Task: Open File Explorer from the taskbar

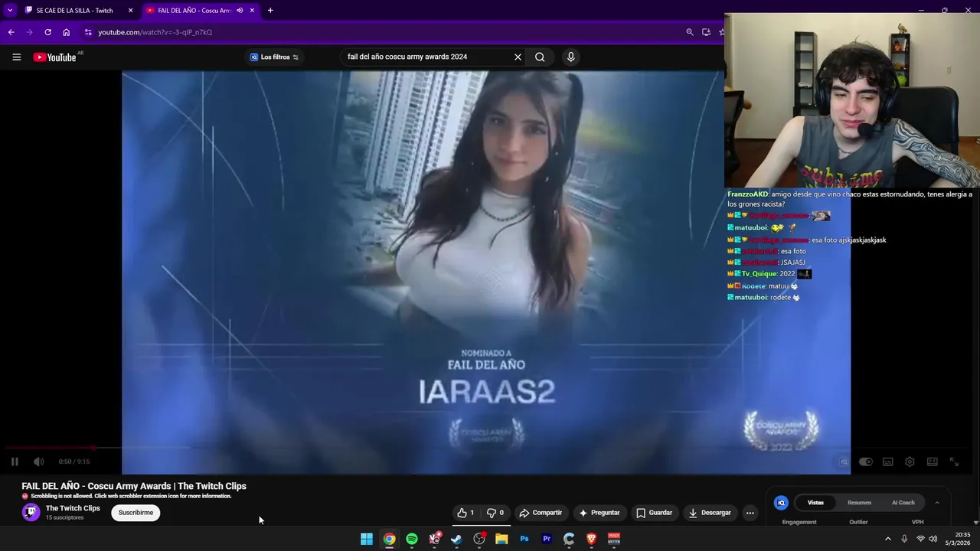Action: (501, 539)
